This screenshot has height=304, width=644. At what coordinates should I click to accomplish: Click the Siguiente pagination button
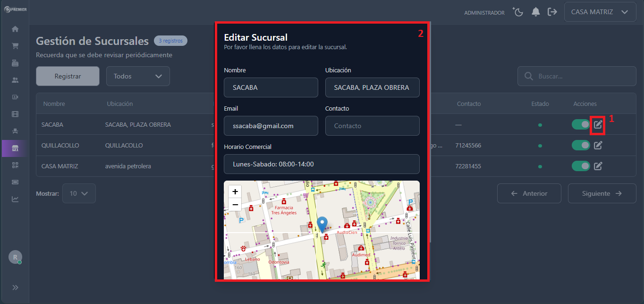(602, 193)
